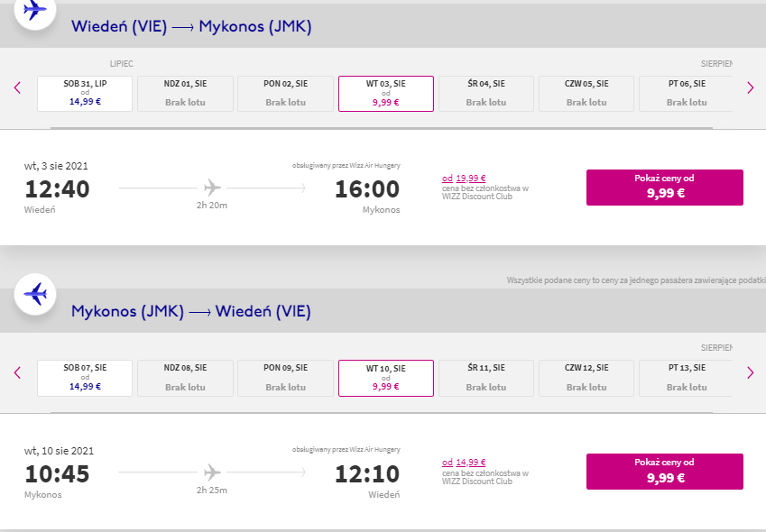
Task: Select SOB 07, SIE return date
Action: tap(85, 378)
